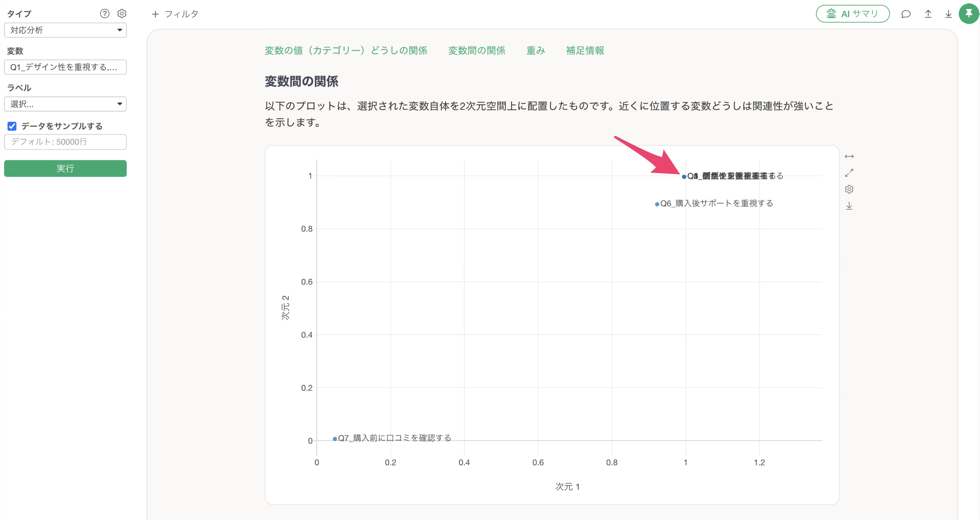Open the ラベル 選択 dropdown
This screenshot has height=520, width=980.
(x=65, y=104)
